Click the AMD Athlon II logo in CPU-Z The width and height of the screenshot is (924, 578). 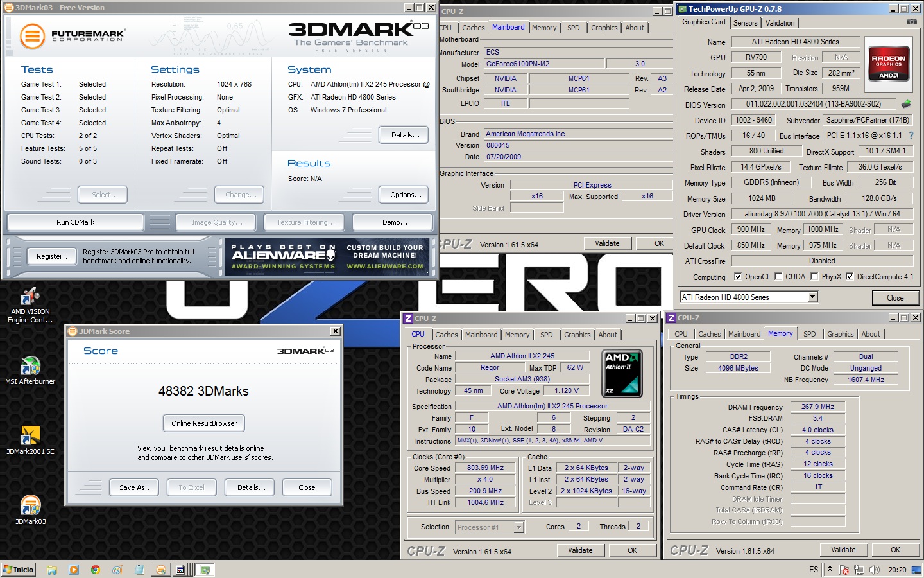click(622, 372)
